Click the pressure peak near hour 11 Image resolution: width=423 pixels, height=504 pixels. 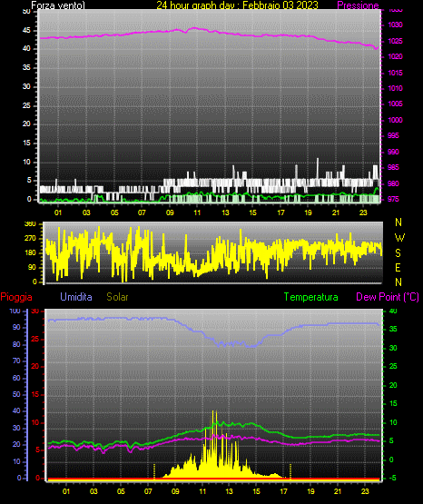click(194, 28)
